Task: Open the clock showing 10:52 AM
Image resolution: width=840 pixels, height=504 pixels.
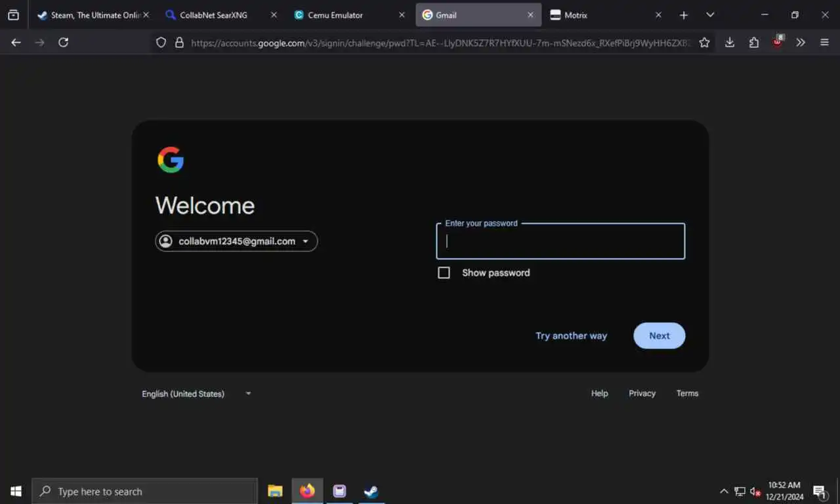Action: pos(785,492)
